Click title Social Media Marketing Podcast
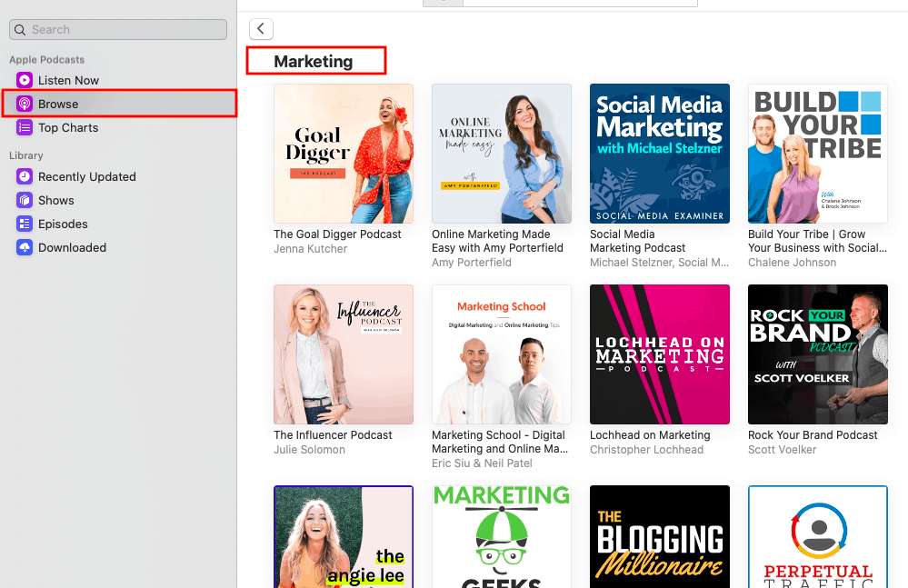908x588 pixels. coord(637,241)
